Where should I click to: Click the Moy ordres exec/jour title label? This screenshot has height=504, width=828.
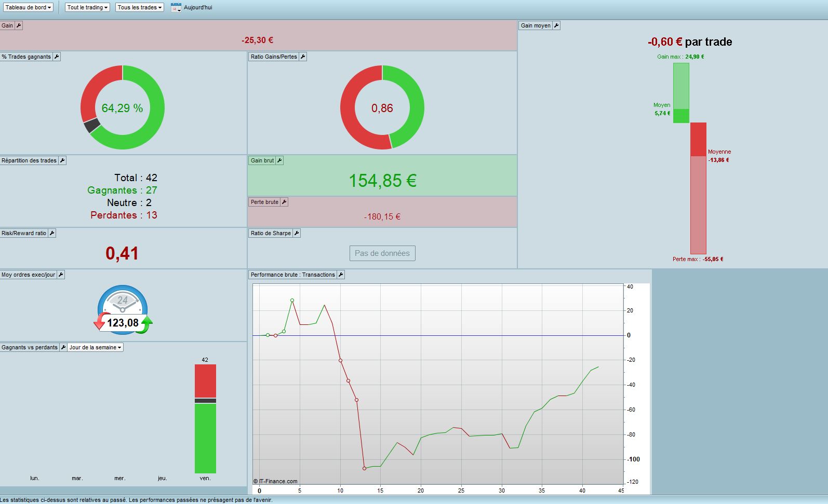point(29,275)
